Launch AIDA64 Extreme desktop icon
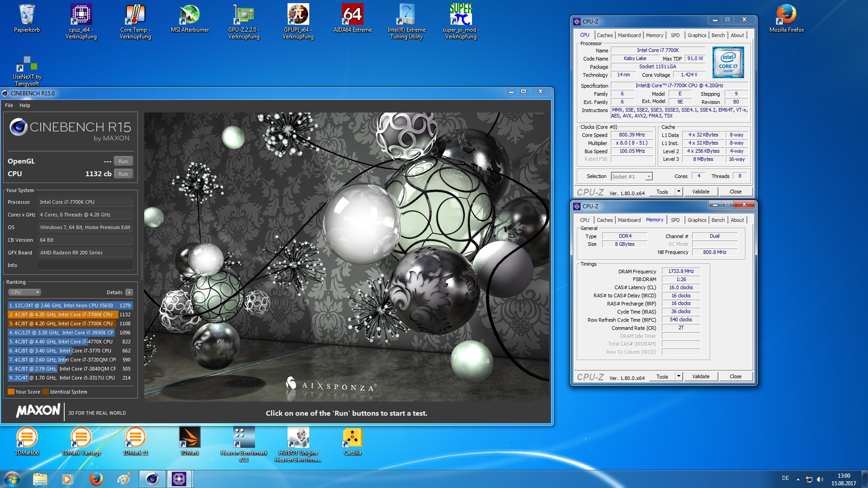Image resolution: width=868 pixels, height=488 pixels. click(x=352, y=18)
